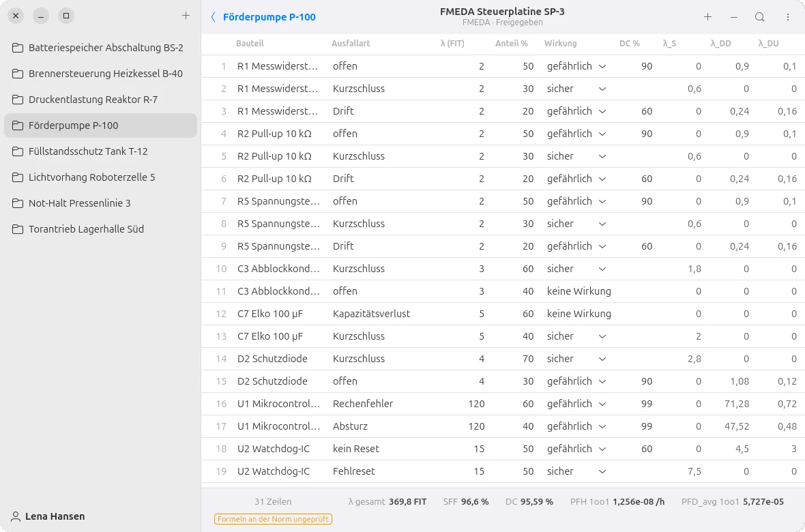Open Wirkung dropdown in row 14
Viewport: 805px width, 532px height.
click(x=602, y=359)
